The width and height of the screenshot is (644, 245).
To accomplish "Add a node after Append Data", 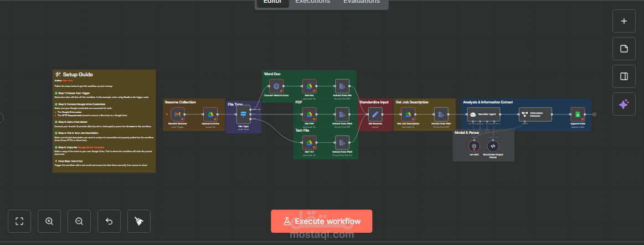I will (x=595, y=114).
